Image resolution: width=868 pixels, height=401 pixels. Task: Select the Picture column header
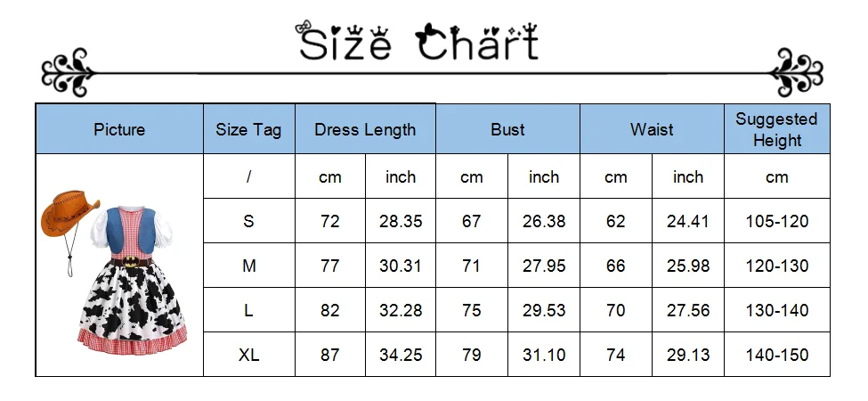[119, 130]
